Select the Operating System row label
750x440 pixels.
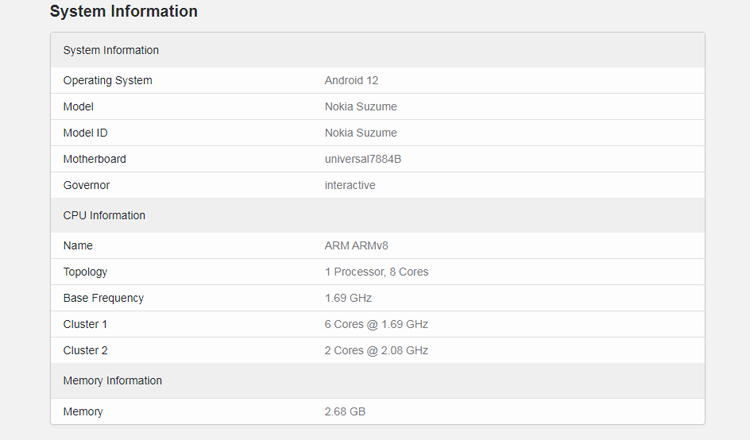click(107, 80)
